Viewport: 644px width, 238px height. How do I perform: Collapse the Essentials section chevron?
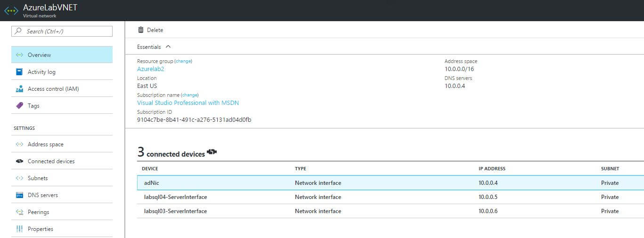(x=168, y=47)
